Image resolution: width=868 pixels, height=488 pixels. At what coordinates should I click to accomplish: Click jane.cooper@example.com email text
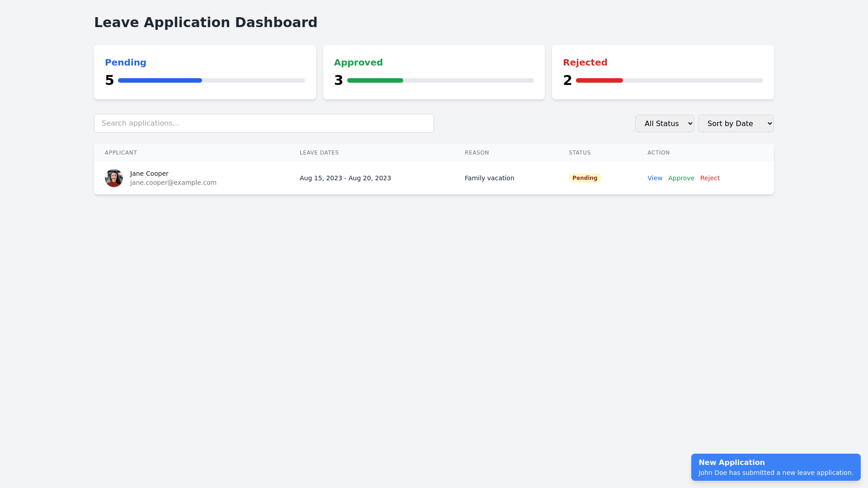(x=173, y=183)
